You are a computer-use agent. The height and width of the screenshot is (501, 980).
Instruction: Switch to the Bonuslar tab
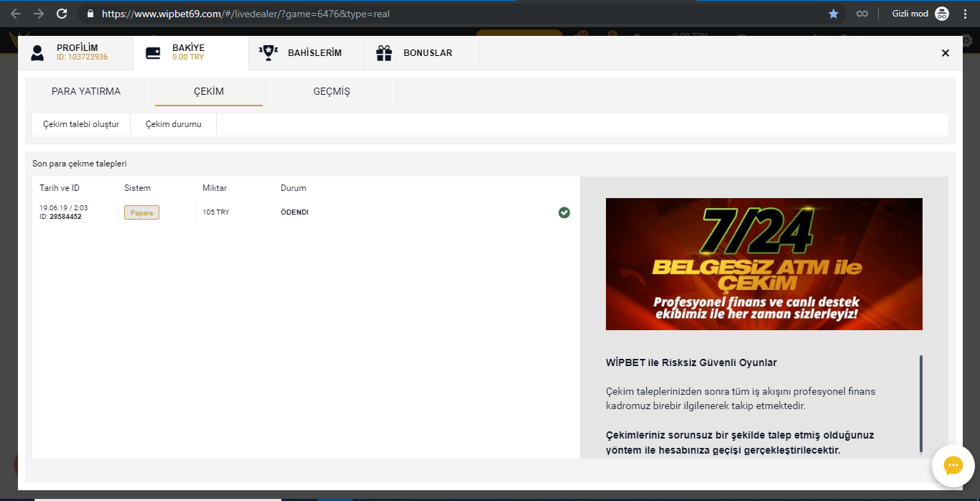[x=422, y=52]
